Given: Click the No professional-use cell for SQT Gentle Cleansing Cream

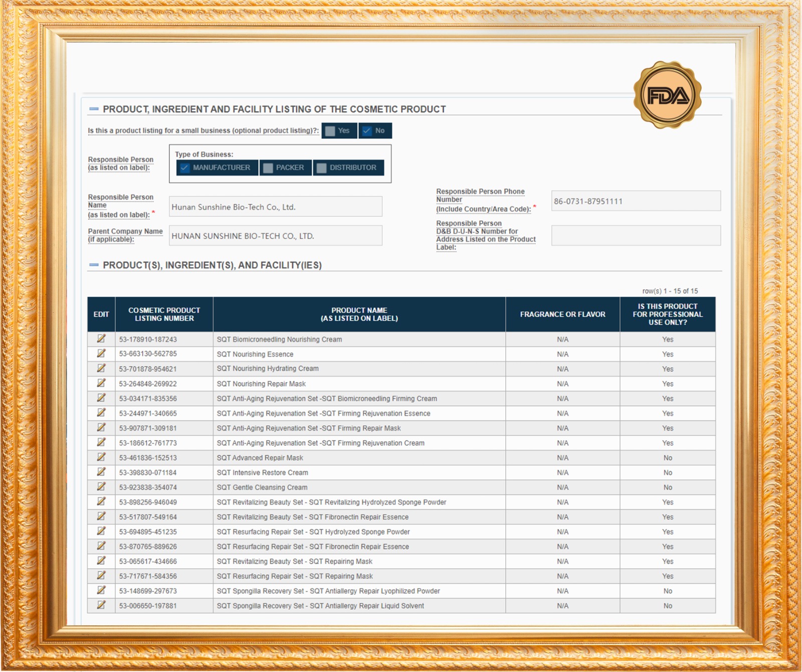Looking at the screenshot, I should coord(668,487).
